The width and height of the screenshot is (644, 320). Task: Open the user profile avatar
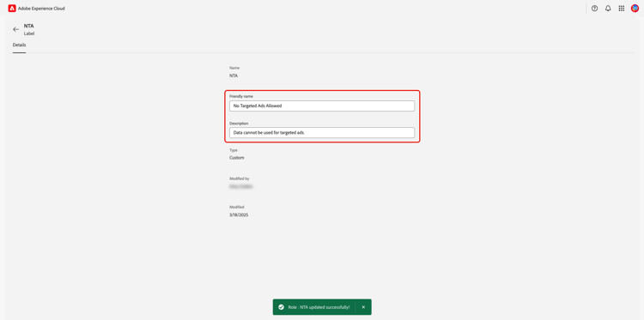635,9
